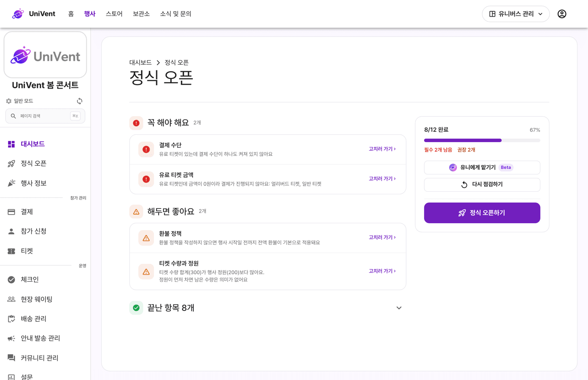588x380 pixels.
Task: Click the party popper icon for 행사 정보
Action: [x=11, y=183]
